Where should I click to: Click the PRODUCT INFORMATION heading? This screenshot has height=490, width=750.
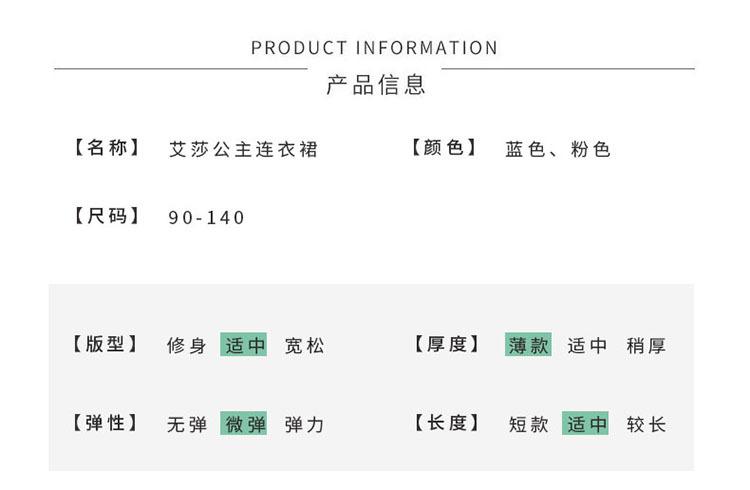(375, 48)
